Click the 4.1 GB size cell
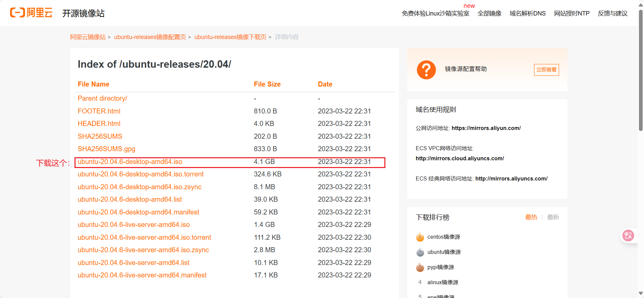644x298 pixels. 264,162
